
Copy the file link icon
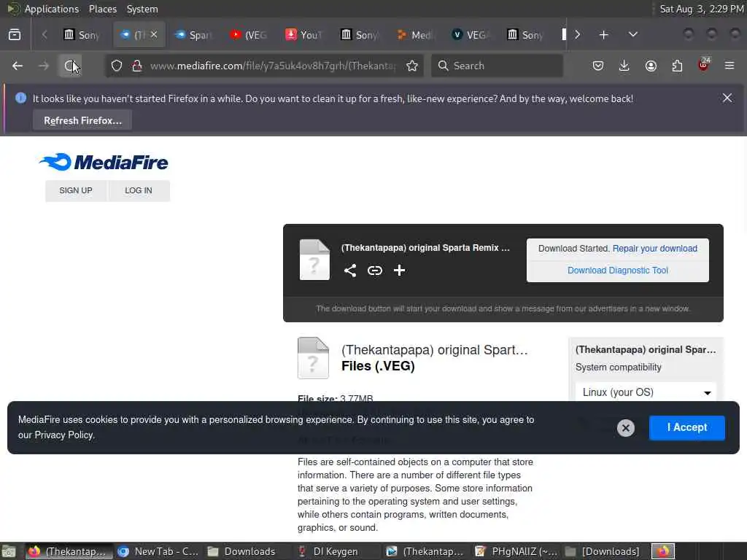coord(375,271)
